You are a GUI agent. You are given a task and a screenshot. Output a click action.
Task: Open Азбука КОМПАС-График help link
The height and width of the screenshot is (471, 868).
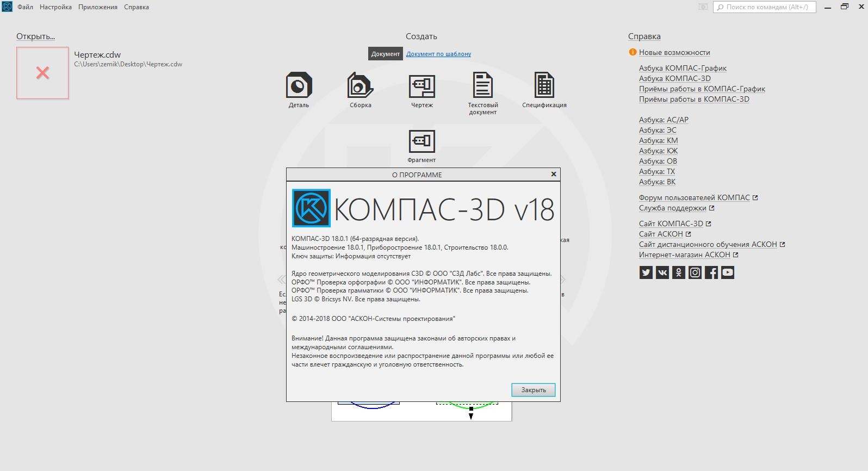(x=683, y=68)
